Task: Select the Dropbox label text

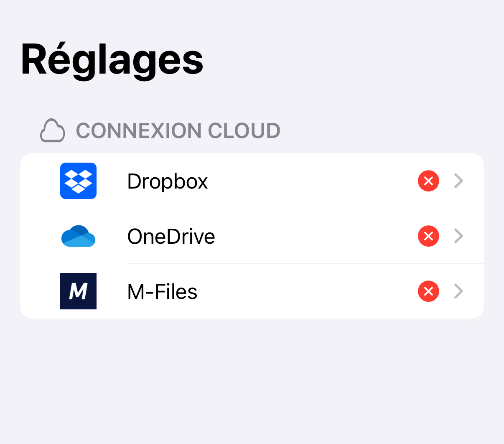Action: click(168, 182)
